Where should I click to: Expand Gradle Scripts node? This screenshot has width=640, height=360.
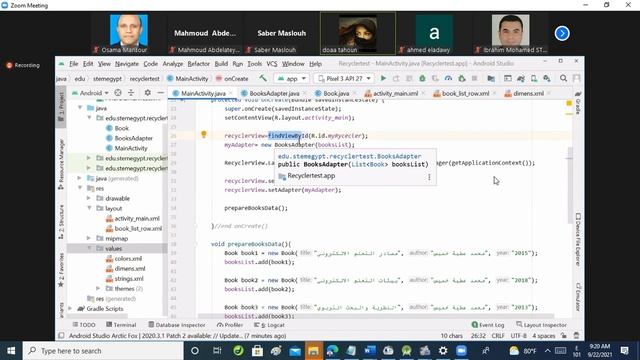[71, 309]
